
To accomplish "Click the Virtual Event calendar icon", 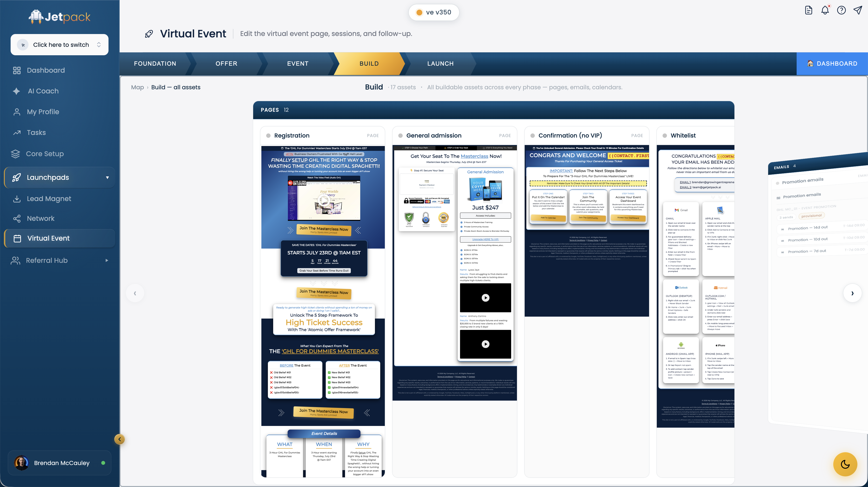I will pyautogui.click(x=18, y=238).
